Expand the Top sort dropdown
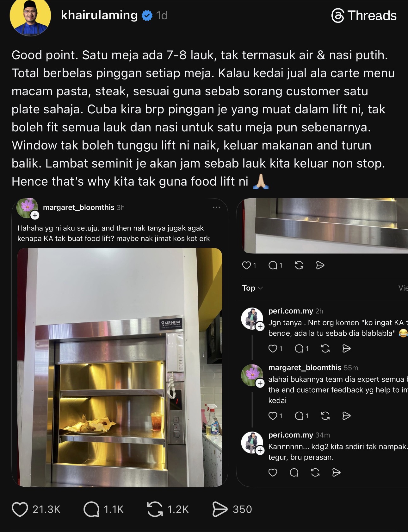The image size is (408, 532). (x=252, y=288)
